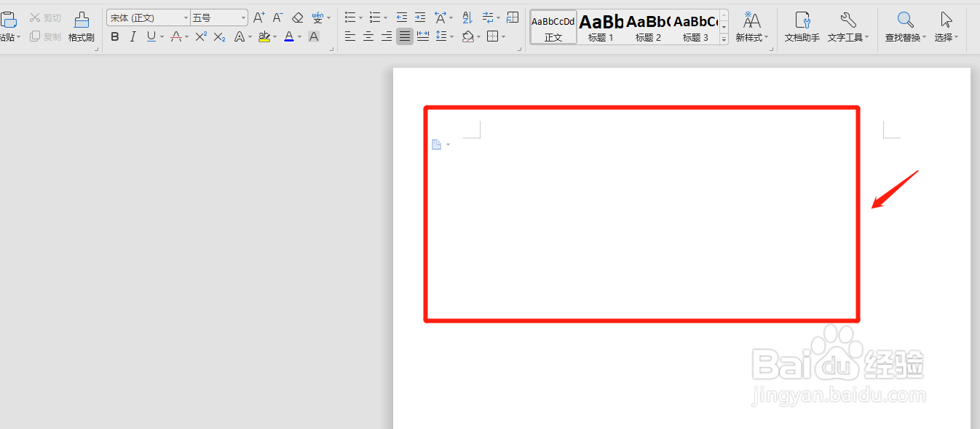Apply the 标题 3 heading style
Viewport: 980px width, 429px height.
coord(695,27)
